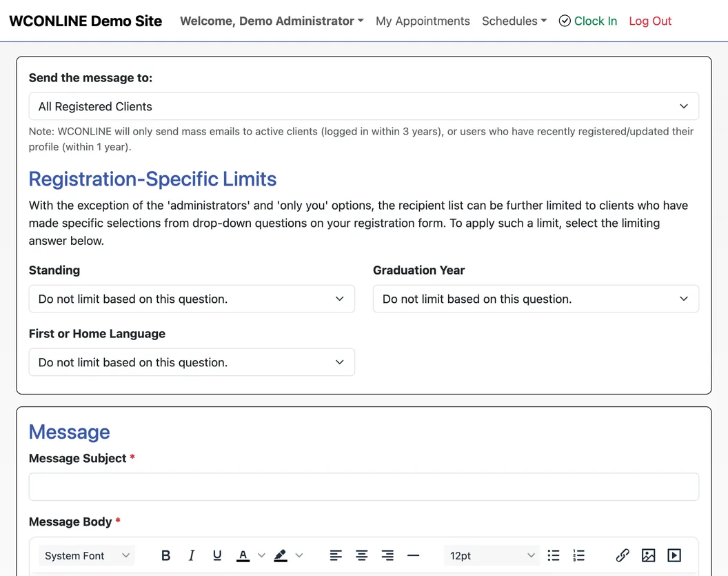This screenshot has height=576, width=728.
Task: Align message text left
Action: click(336, 555)
